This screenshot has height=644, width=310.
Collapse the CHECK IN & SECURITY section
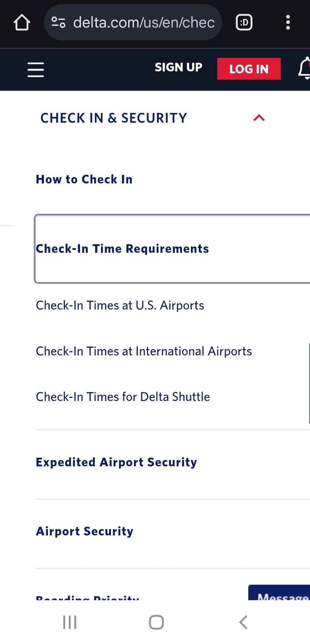[258, 118]
